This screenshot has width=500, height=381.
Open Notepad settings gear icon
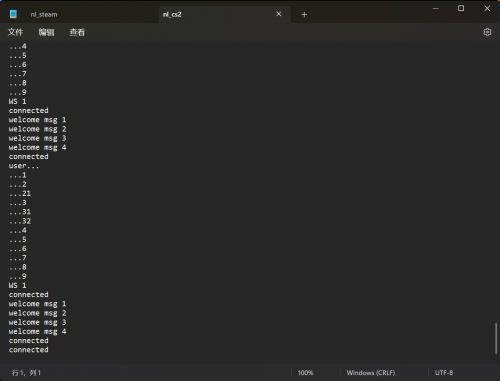[487, 32]
